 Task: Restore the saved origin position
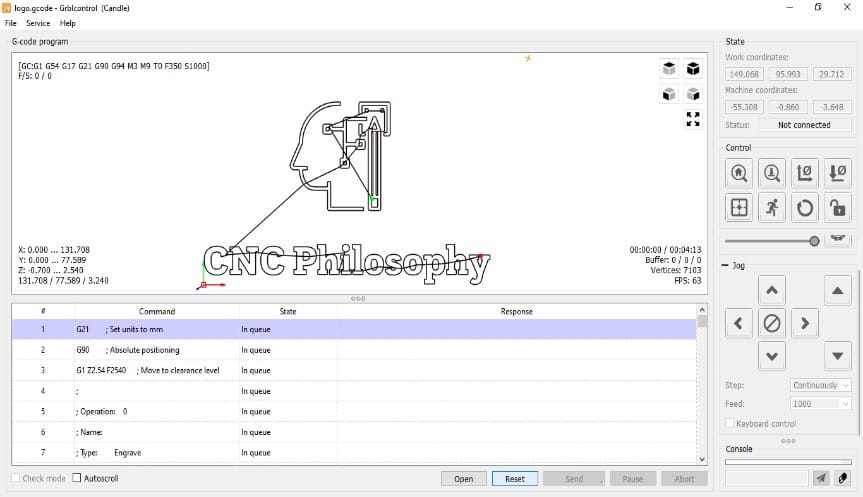tap(739, 207)
